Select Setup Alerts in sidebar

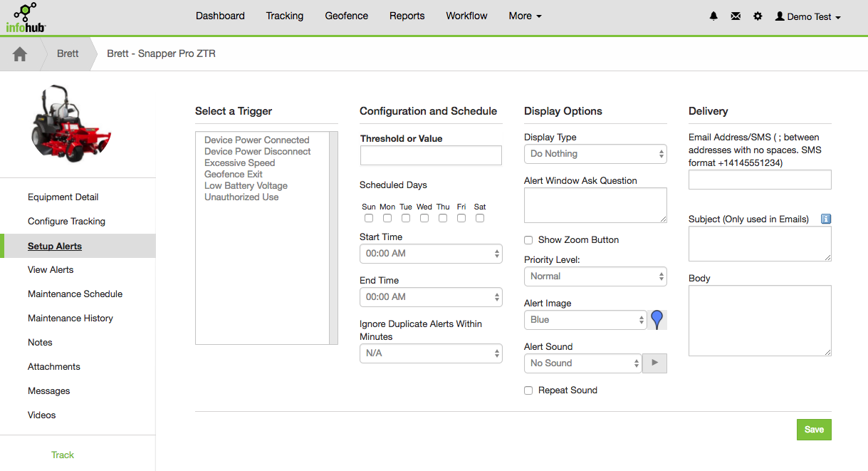pos(78,246)
